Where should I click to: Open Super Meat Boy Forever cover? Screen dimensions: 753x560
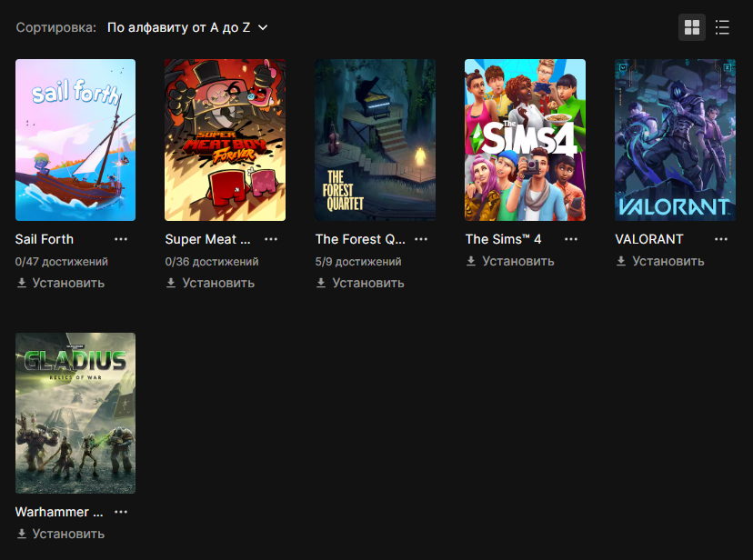point(226,140)
